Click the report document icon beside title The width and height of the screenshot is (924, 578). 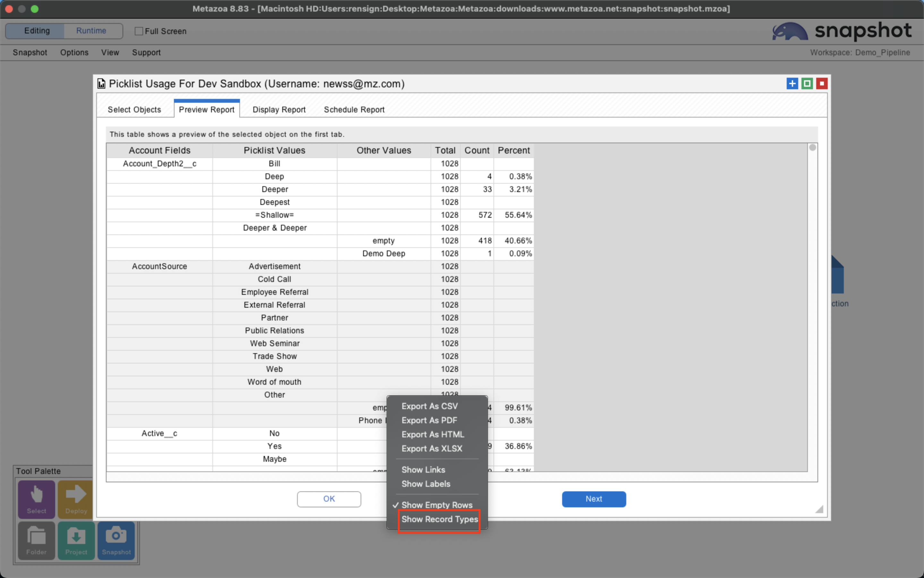[101, 84]
